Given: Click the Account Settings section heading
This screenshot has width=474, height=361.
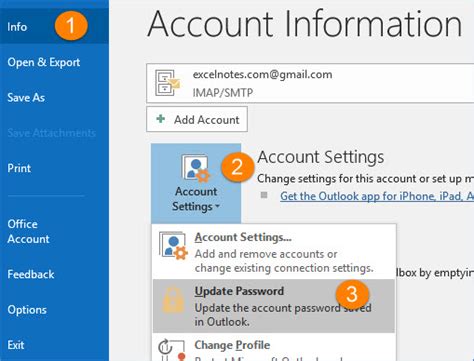Looking at the screenshot, I should (x=321, y=157).
